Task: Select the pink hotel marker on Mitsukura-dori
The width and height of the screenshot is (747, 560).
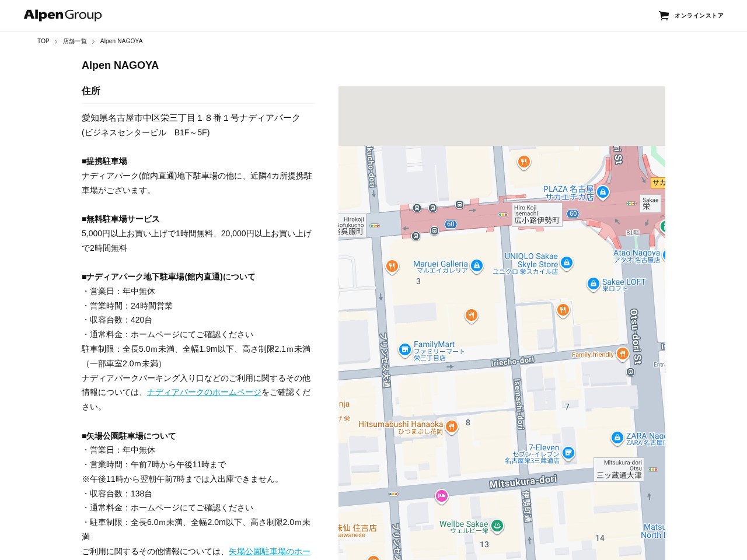Action: tap(442, 496)
